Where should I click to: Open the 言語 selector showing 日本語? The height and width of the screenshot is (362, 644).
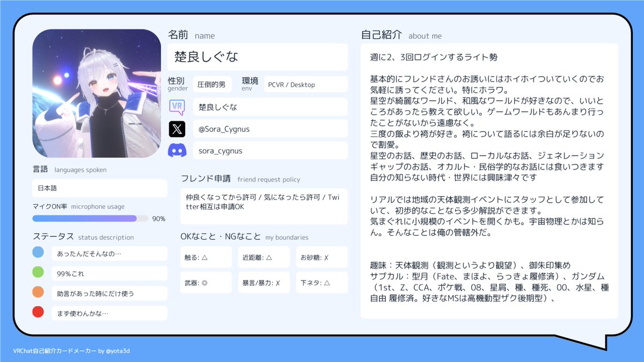pyautogui.click(x=99, y=188)
